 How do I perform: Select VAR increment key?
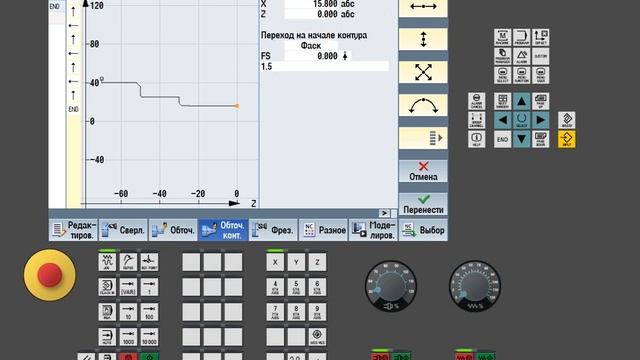pyautogui.click(x=128, y=287)
